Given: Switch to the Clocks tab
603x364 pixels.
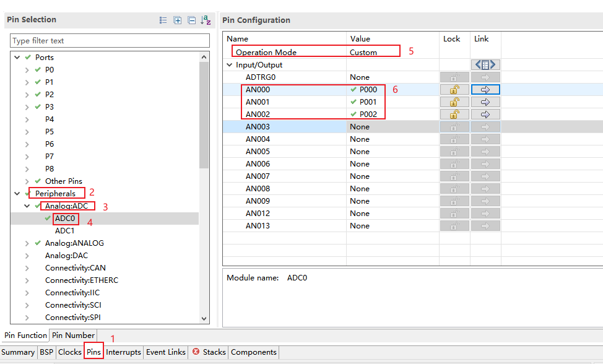Looking at the screenshot, I should tap(69, 352).
